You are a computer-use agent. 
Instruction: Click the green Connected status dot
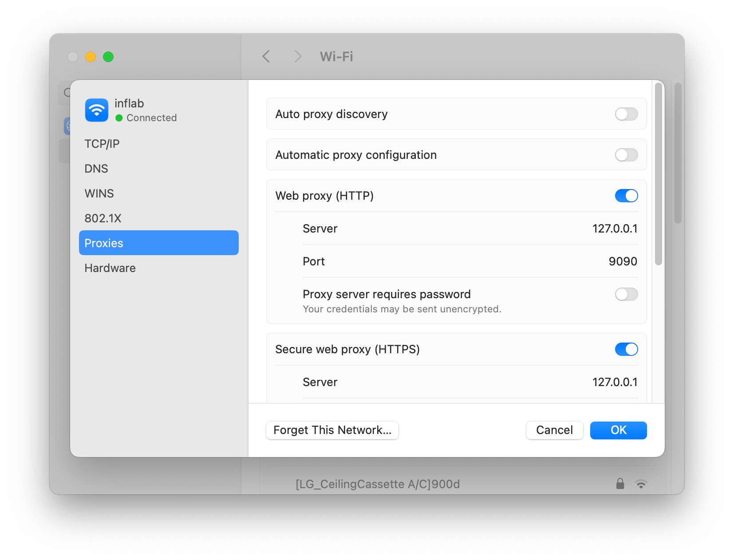pyautogui.click(x=119, y=118)
